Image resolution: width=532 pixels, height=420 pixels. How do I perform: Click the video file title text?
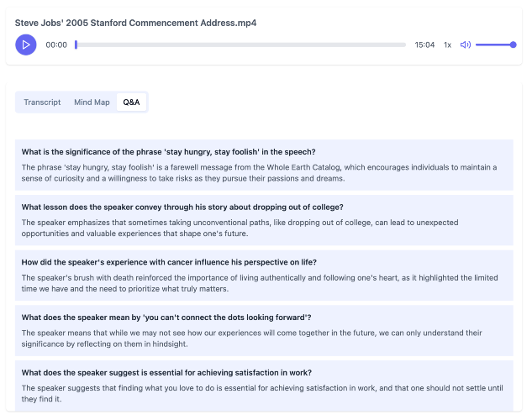tap(135, 23)
